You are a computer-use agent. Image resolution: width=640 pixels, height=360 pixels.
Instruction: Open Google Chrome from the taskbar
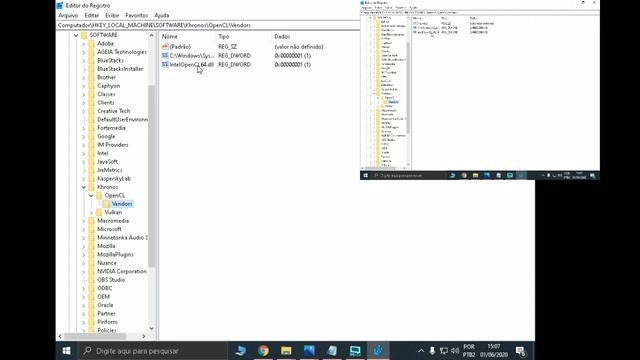coord(263,351)
